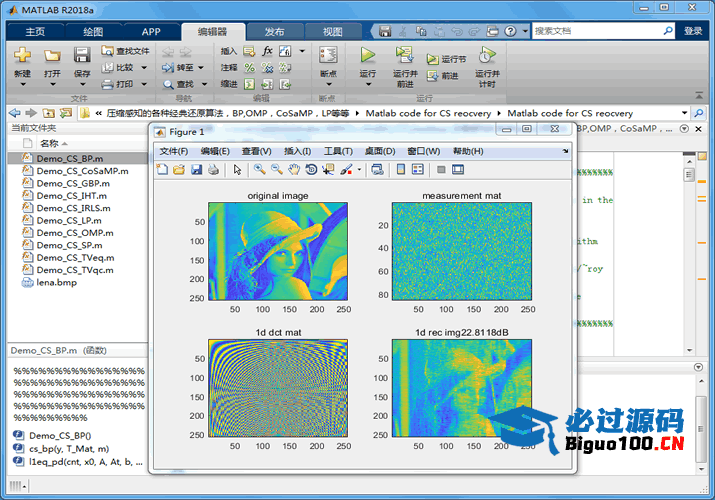Click the cs_bp(y, T_Mat, m) function entry
Image resolution: width=715 pixels, height=500 pixels.
point(69,449)
